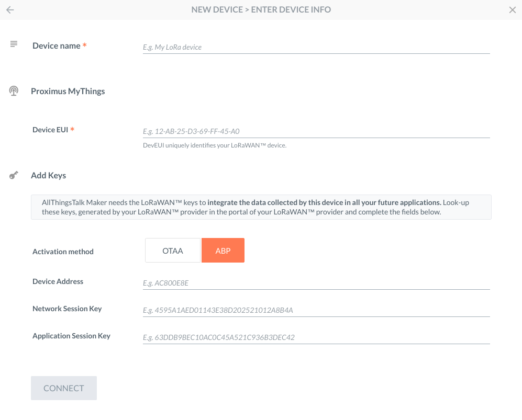
Task: Click the Add Keys section heading
Action: point(48,175)
